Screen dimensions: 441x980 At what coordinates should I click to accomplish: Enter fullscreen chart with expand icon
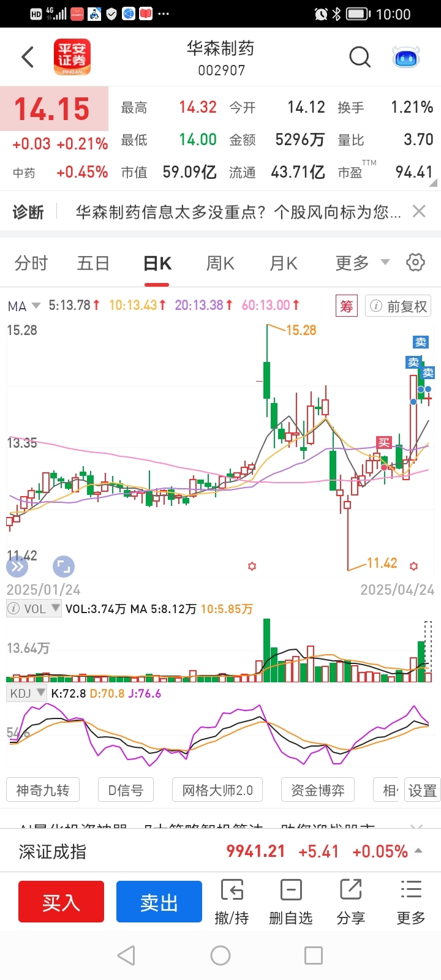click(64, 567)
